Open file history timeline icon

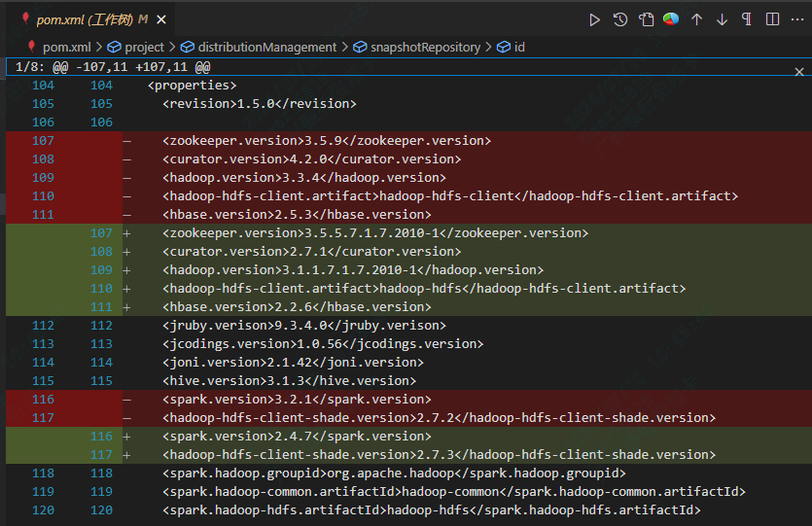click(x=619, y=20)
